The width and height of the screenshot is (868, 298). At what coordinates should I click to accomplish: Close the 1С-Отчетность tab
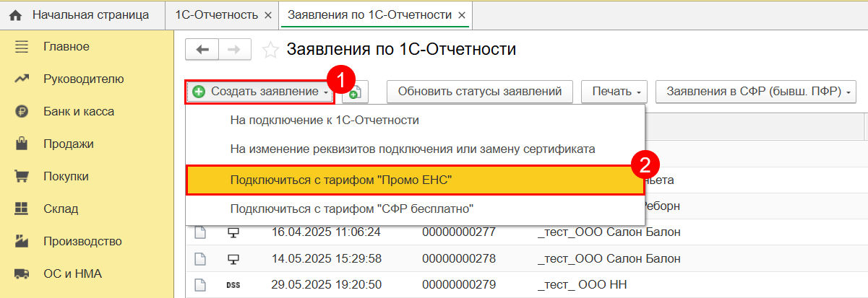coord(268,15)
